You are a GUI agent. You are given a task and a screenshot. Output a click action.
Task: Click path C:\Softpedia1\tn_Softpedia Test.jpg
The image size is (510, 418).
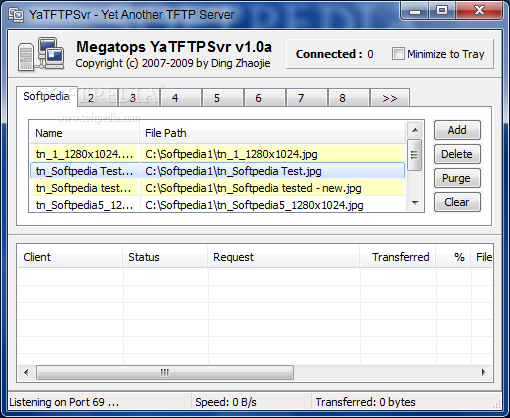(233, 171)
